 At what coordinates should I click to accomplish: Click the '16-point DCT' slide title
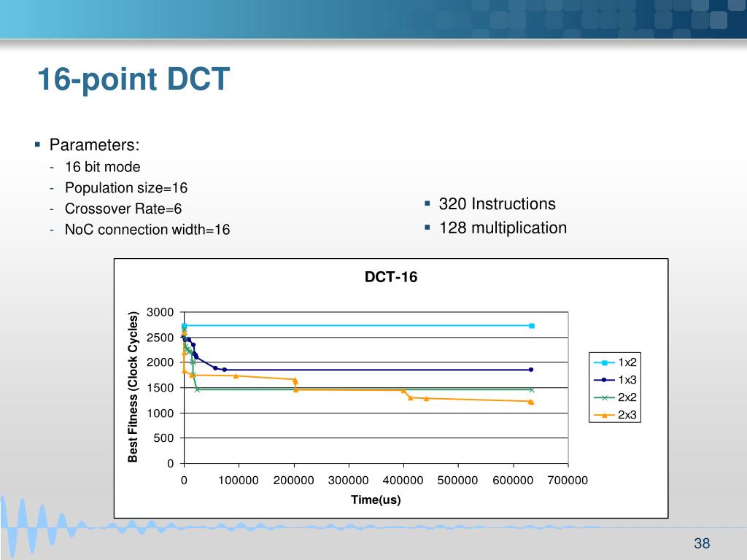(133, 79)
